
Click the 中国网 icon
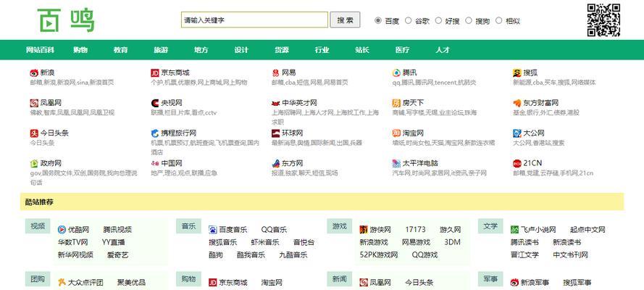tap(155, 163)
